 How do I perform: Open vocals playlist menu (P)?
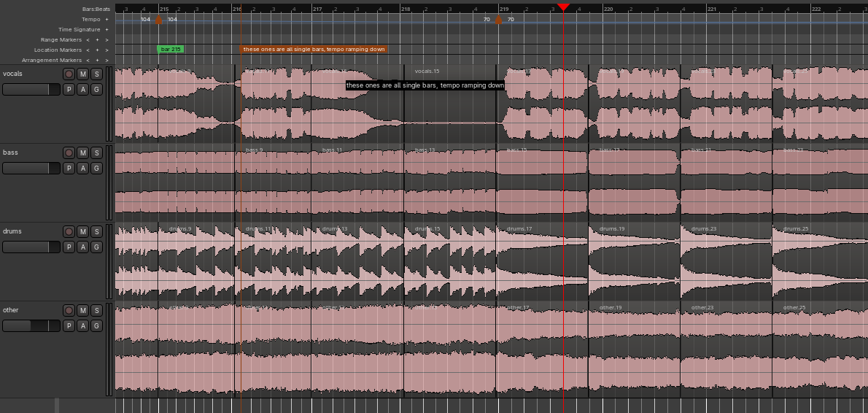(x=69, y=90)
